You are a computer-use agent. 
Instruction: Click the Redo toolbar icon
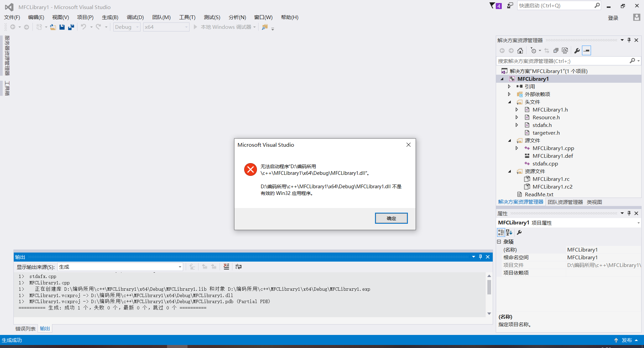pos(98,27)
